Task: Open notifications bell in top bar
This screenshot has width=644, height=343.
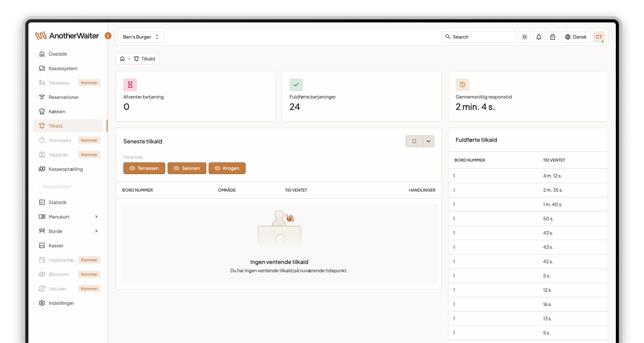Action: [x=539, y=37]
